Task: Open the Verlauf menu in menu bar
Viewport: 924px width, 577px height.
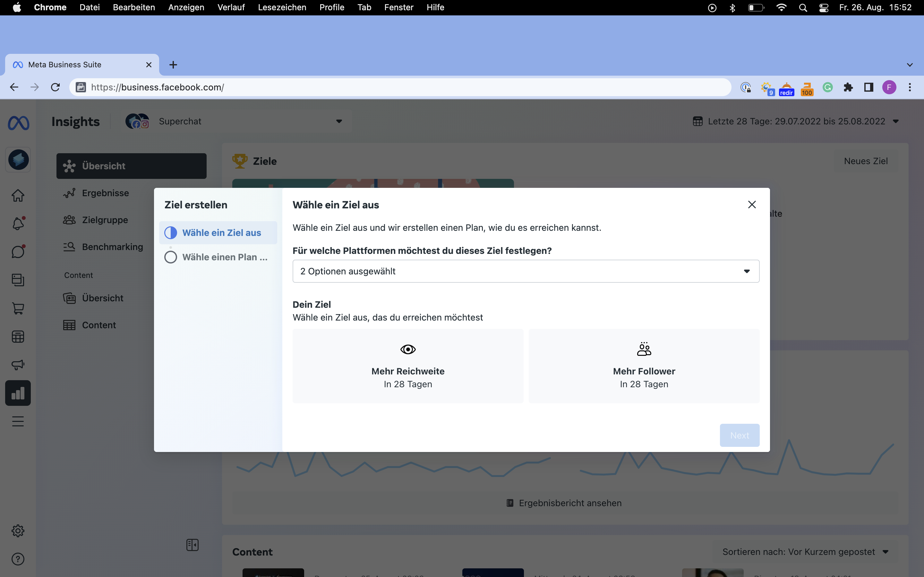Action: [231, 7]
